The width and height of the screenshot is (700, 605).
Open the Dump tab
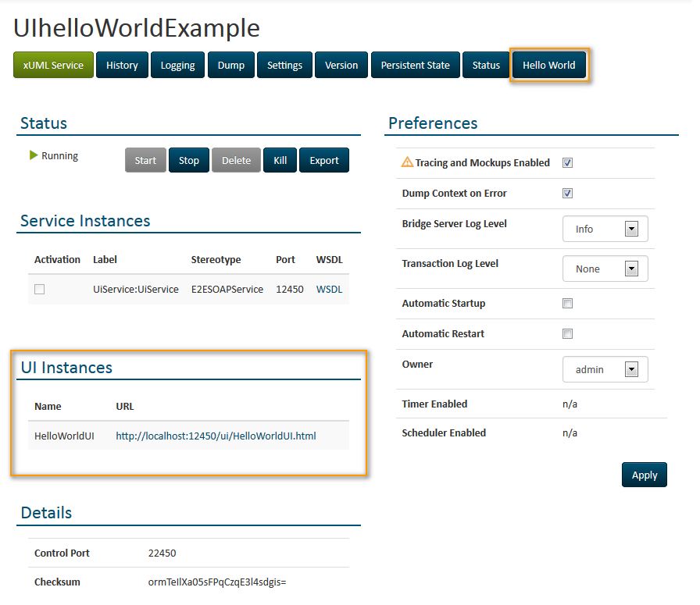pos(231,66)
